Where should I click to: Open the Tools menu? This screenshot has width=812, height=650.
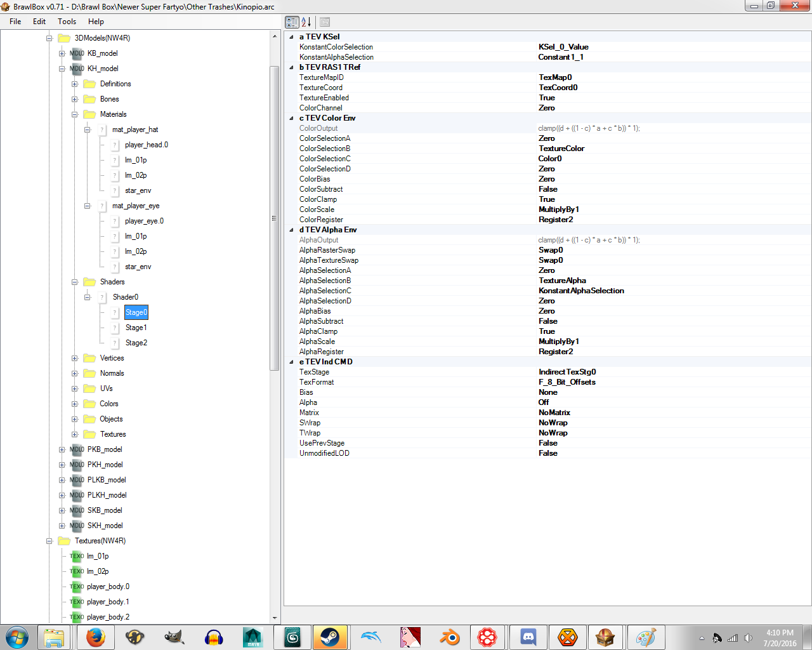click(67, 22)
